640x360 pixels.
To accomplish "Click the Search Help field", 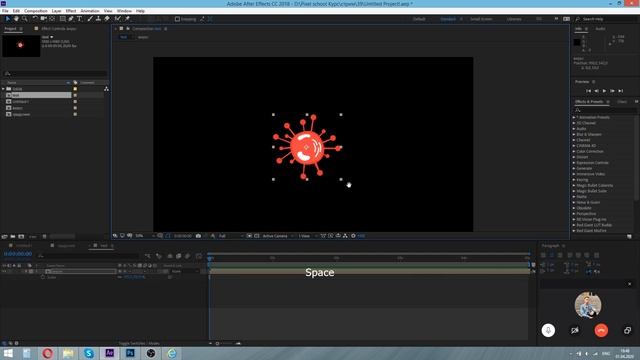I will (x=605, y=19).
